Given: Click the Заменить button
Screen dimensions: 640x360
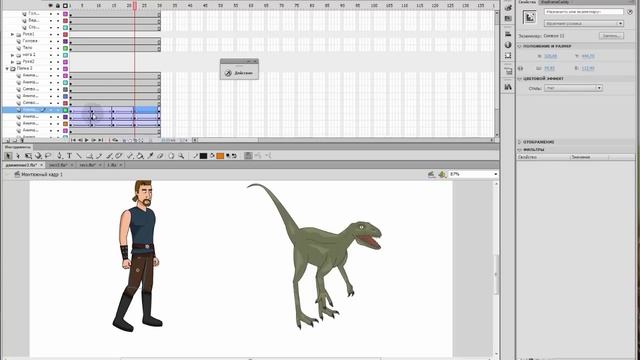Looking at the screenshot, I should point(611,36).
